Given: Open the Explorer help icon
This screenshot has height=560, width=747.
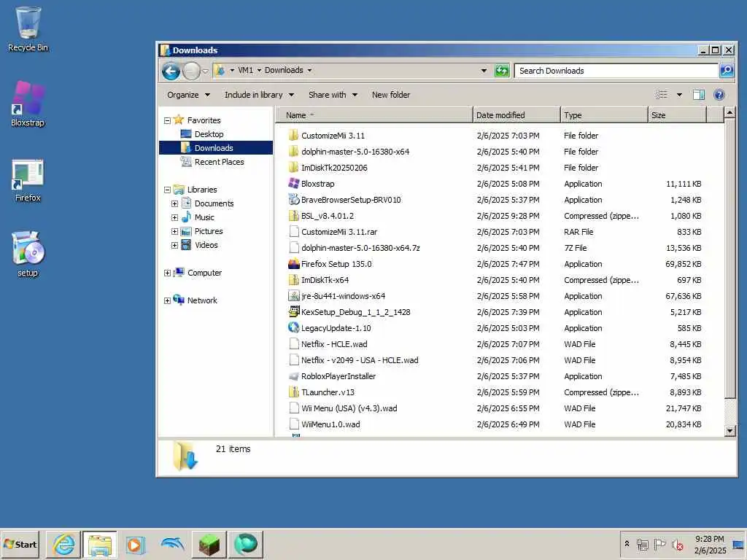Looking at the screenshot, I should tap(719, 95).
